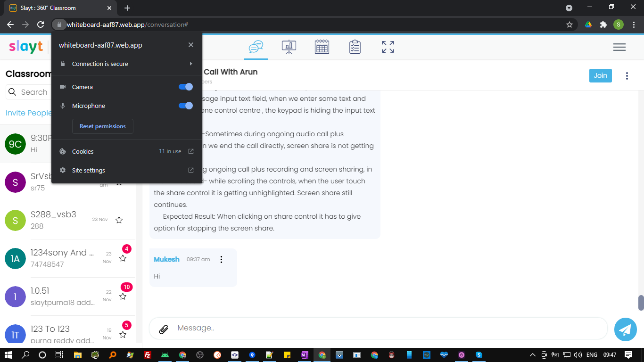Go back to previous page

(x=10, y=25)
